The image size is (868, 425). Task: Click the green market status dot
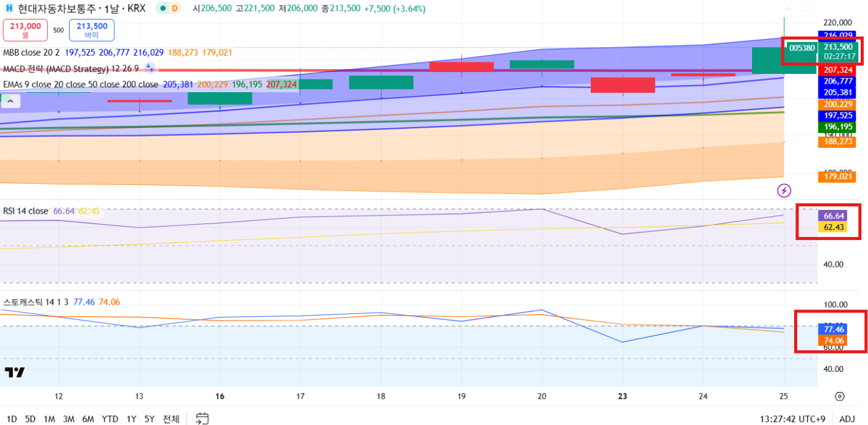point(163,9)
